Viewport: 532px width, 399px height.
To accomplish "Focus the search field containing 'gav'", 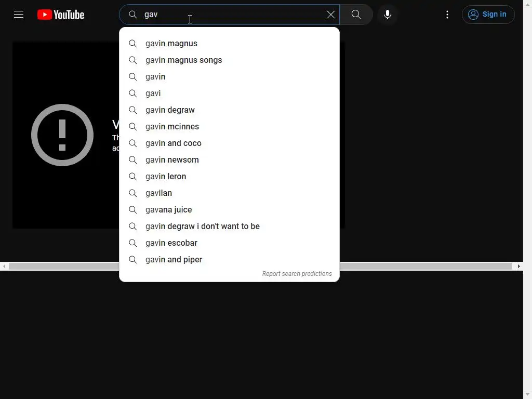I will pyautogui.click(x=229, y=15).
